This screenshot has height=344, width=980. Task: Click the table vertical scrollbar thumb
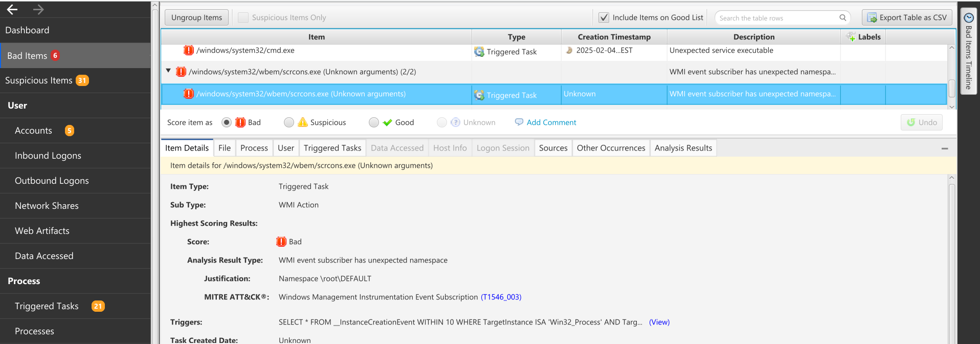pyautogui.click(x=952, y=89)
